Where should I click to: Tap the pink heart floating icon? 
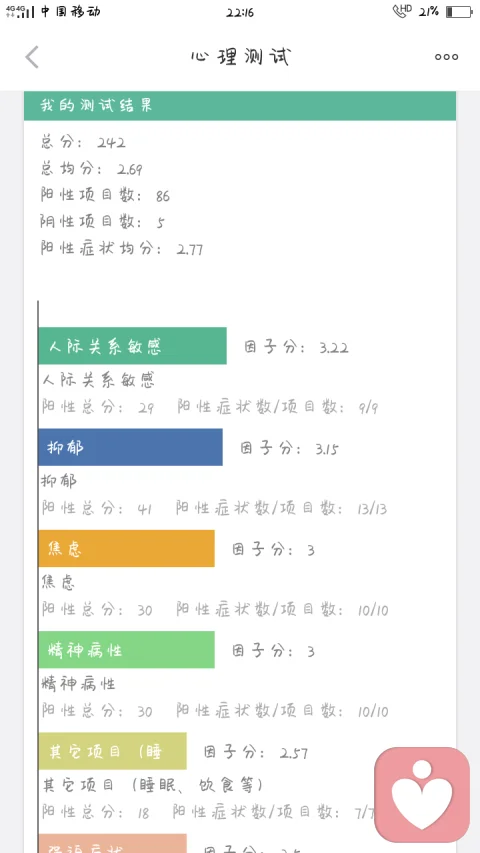(x=422, y=794)
